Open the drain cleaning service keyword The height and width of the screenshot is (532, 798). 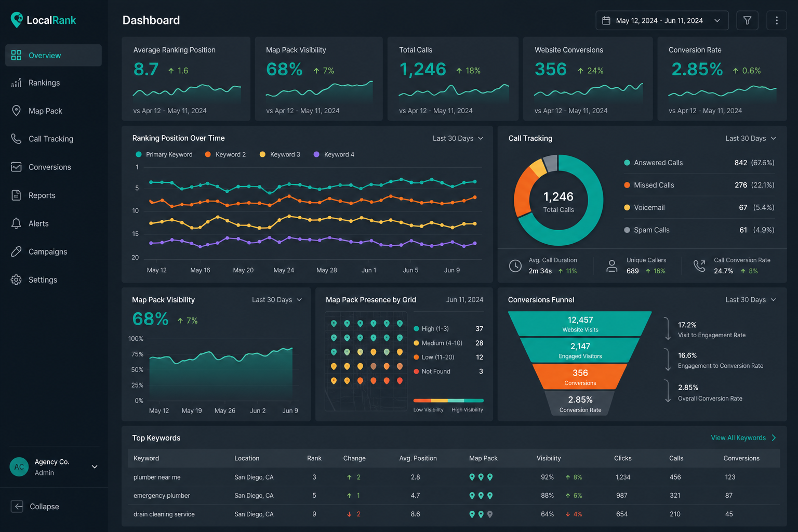click(x=164, y=514)
